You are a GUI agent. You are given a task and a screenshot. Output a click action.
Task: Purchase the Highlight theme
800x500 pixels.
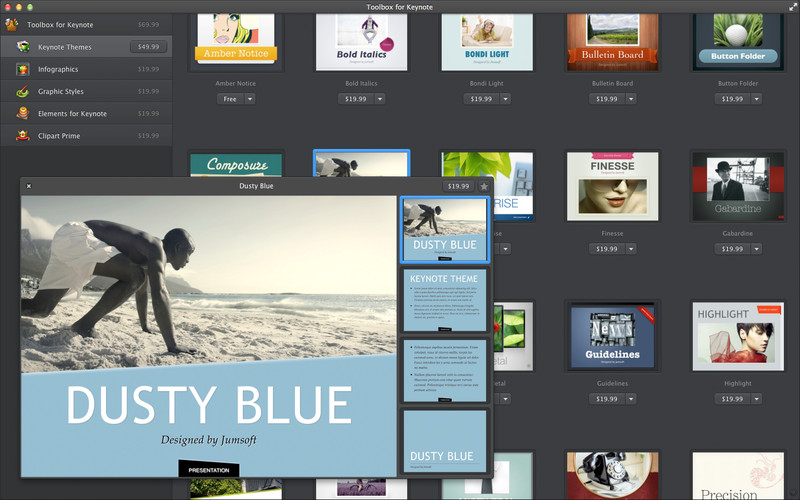point(732,399)
